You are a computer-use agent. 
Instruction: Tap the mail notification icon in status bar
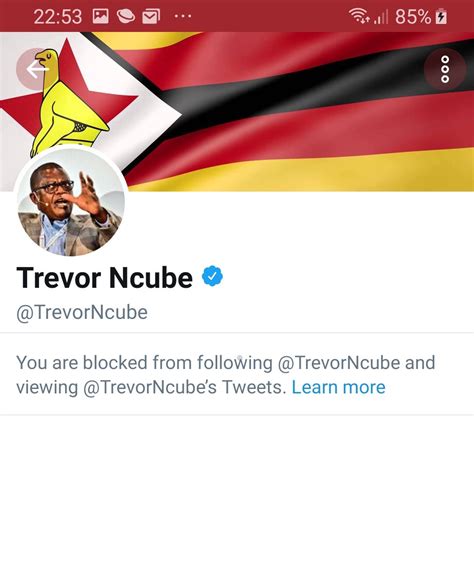coord(151,16)
